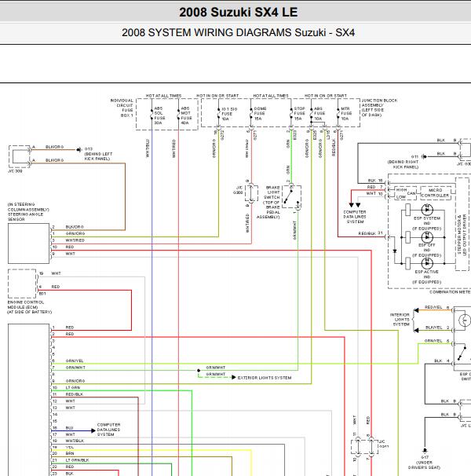Click the ESP OFF indicator LED symbol

pos(427,236)
